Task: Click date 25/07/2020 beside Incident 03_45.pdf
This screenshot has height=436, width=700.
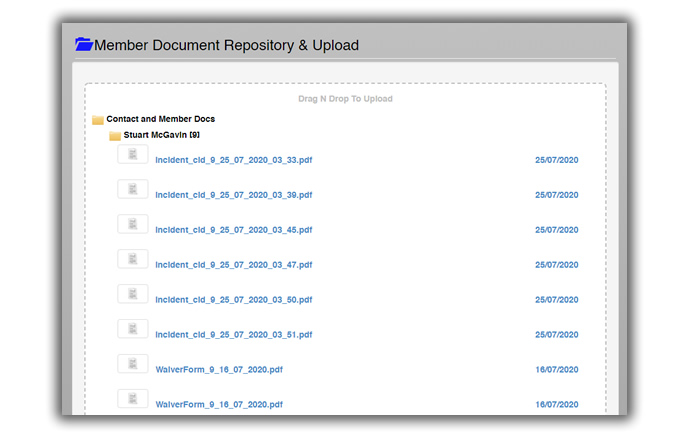Action: click(556, 230)
